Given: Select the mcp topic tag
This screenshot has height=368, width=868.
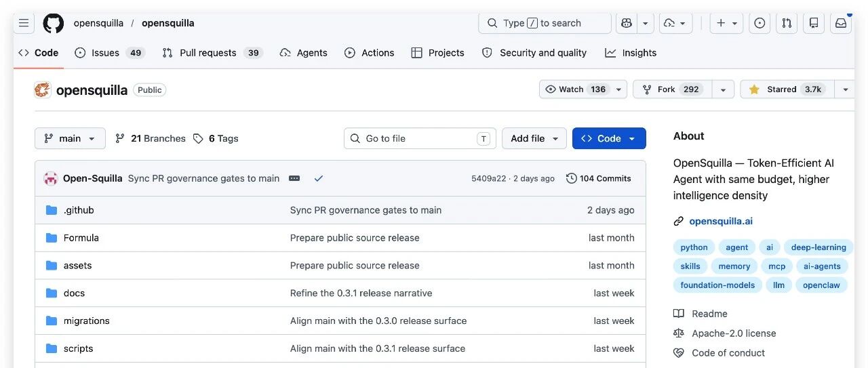Looking at the screenshot, I should 777,266.
